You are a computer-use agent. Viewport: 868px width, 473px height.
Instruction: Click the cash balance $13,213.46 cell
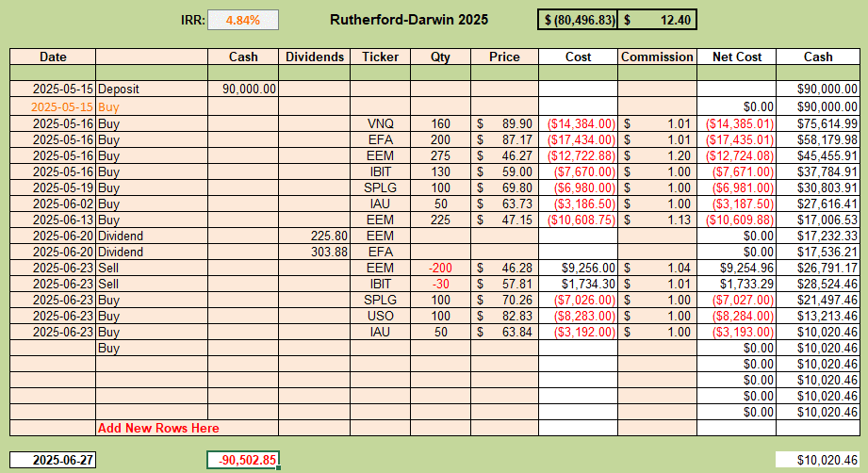(x=818, y=317)
